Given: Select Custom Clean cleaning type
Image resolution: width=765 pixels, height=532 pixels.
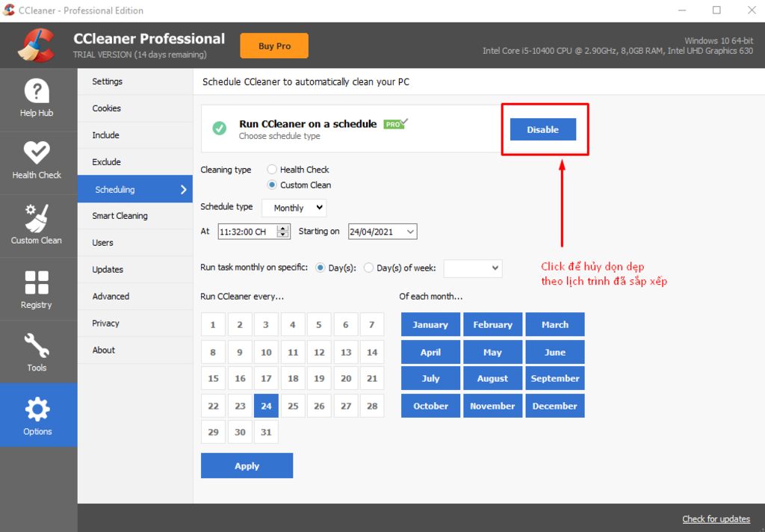Looking at the screenshot, I should [272, 185].
